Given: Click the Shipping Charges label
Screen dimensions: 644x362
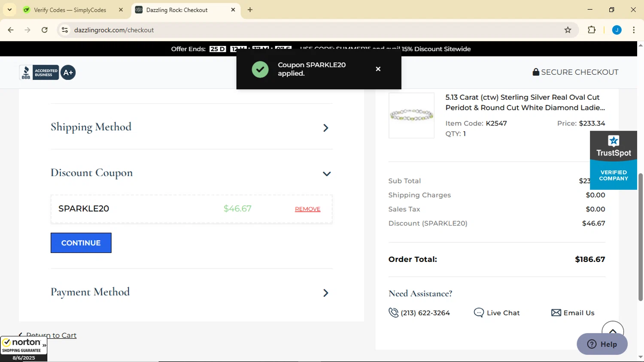Looking at the screenshot, I should point(419,195).
